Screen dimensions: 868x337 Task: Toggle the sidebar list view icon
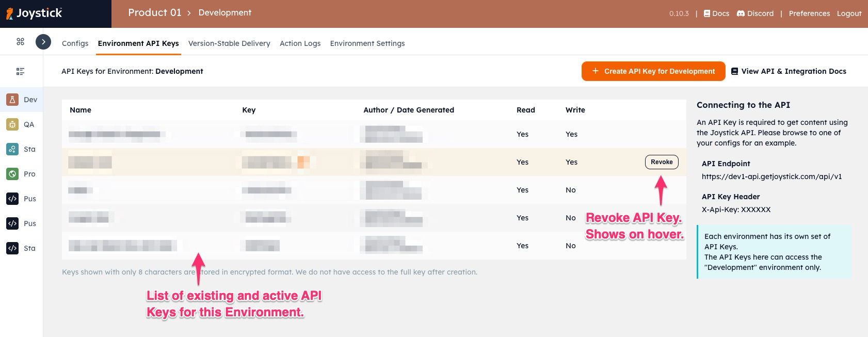[20, 71]
